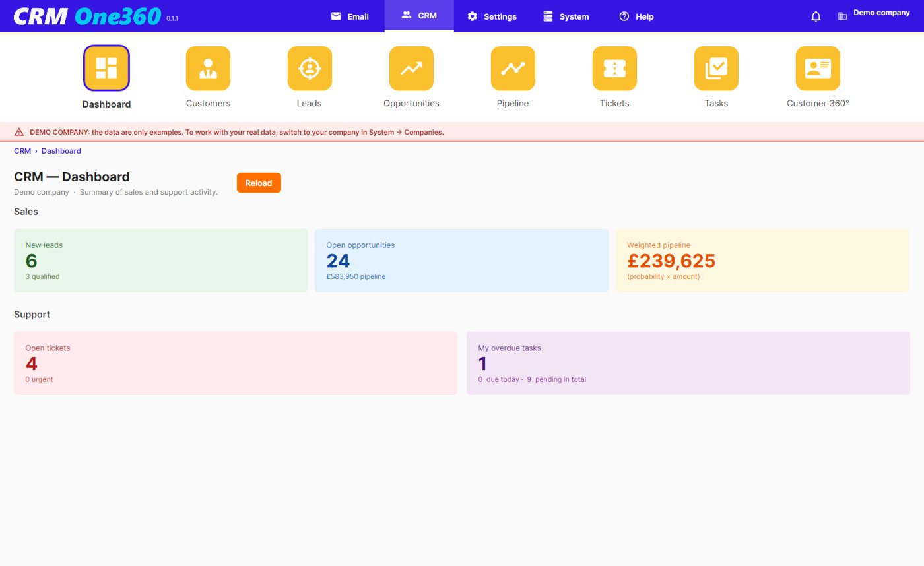Screen dimensions: 924x566
Task: Open the Dashboard module icon
Action: point(106,68)
